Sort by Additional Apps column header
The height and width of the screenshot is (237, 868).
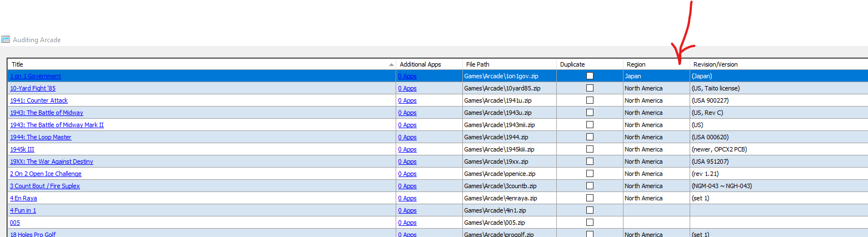[x=429, y=64]
